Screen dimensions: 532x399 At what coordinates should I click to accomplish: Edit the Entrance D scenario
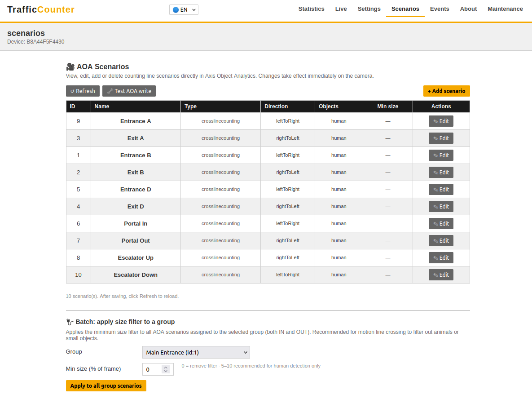coord(441,190)
